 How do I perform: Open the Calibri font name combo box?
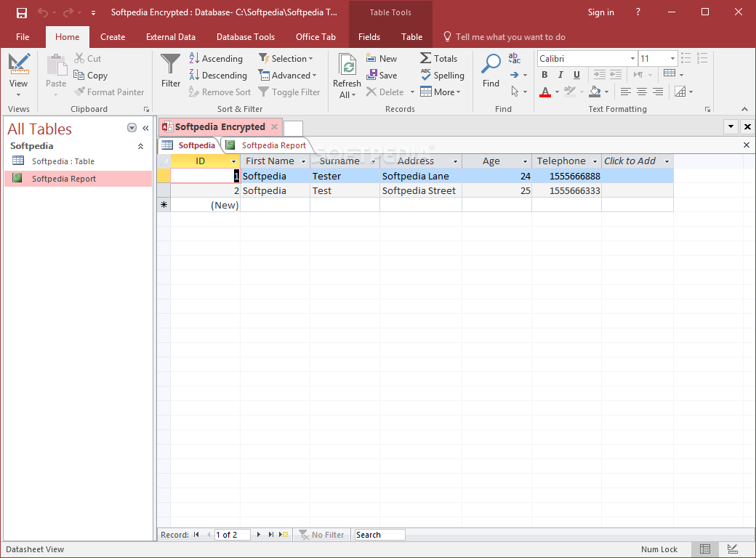click(587, 58)
